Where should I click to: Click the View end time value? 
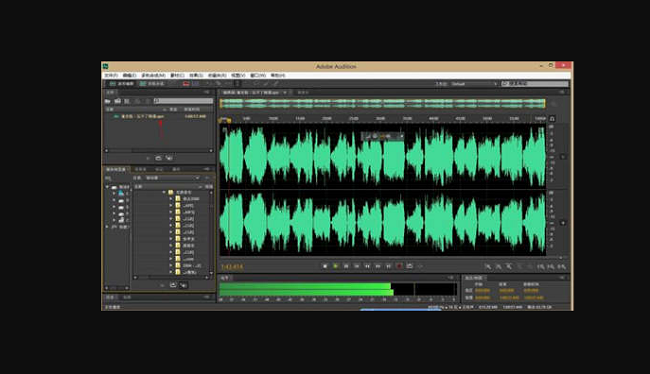point(509,298)
